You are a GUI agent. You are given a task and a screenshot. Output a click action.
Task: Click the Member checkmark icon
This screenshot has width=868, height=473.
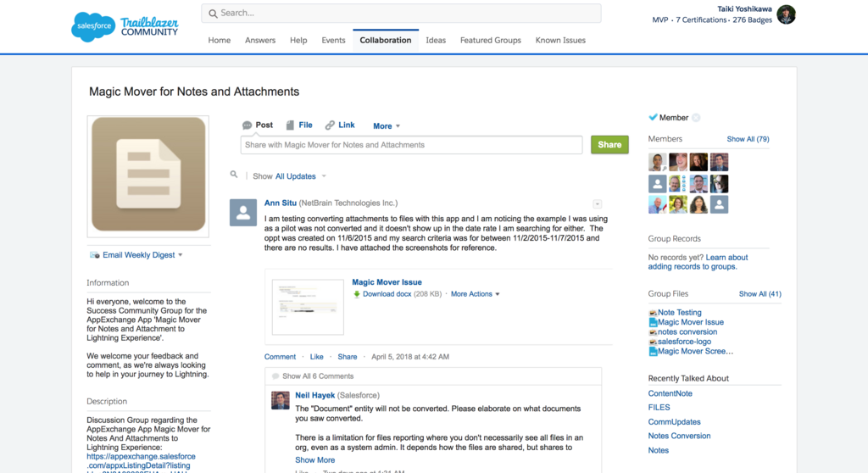[x=653, y=118]
